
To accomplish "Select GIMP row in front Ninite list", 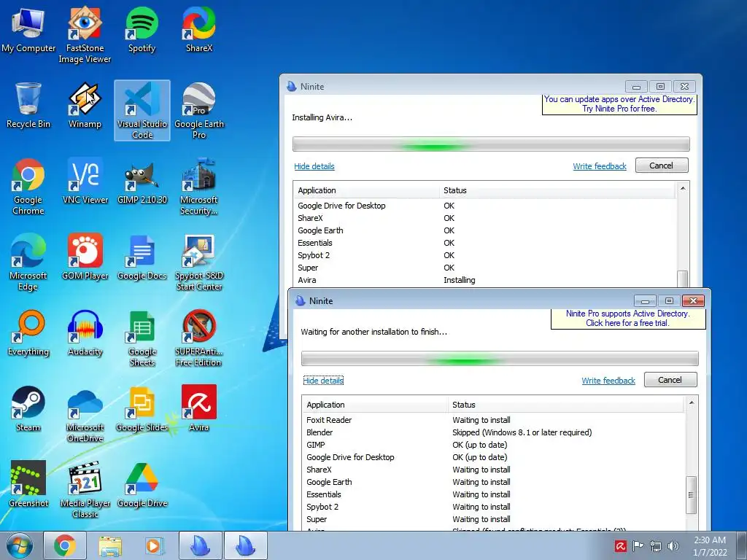I will click(x=494, y=445).
